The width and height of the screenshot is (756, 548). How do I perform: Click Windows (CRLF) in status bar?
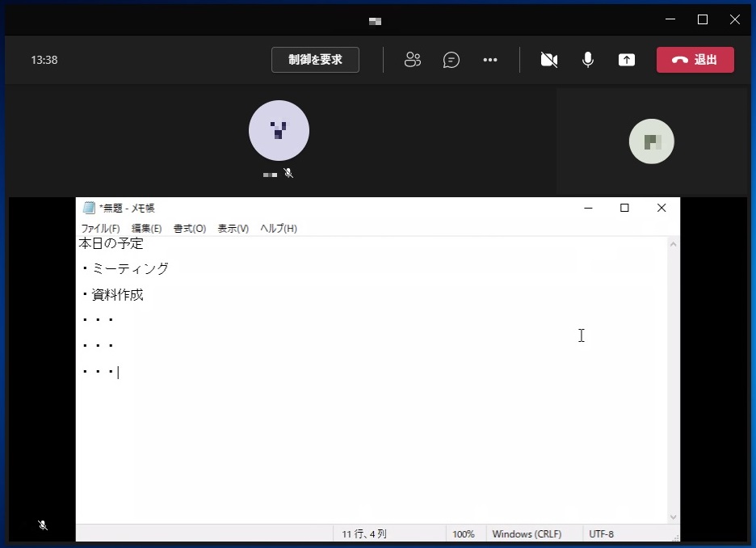527,534
